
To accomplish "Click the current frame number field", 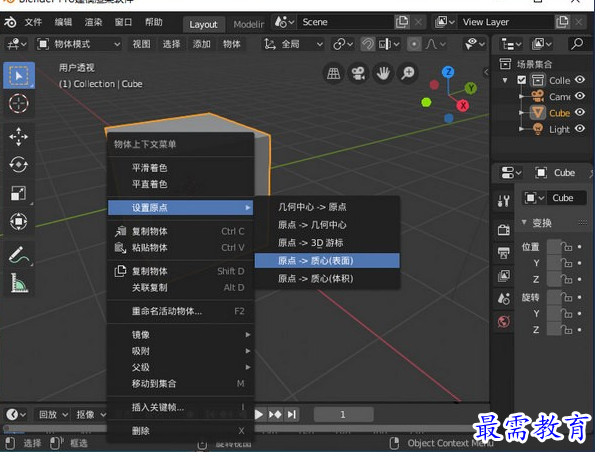I will click(343, 414).
